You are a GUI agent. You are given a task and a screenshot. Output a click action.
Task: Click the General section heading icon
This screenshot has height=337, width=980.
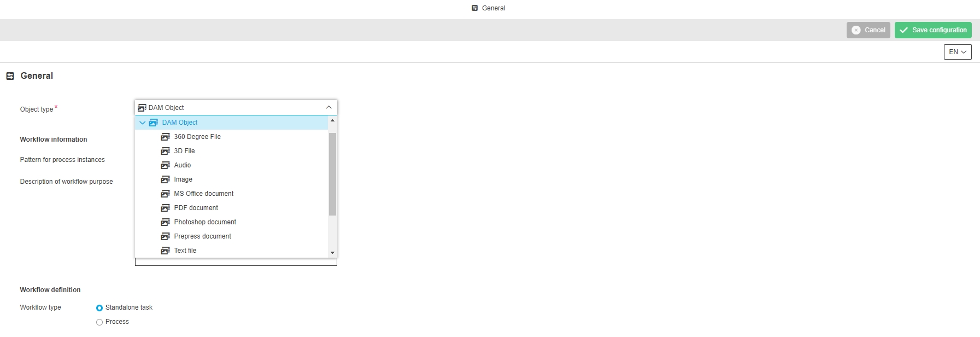[x=10, y=76]
